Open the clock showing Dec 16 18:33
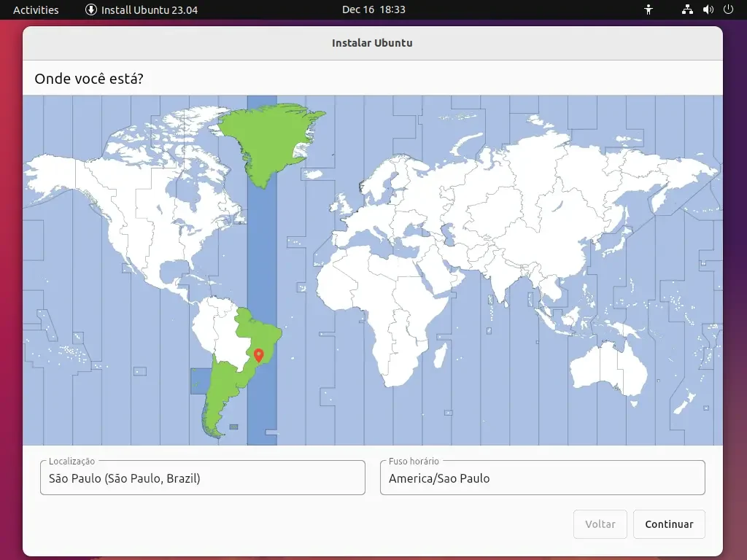This screenshot has width=747, height=560. point(373,9)
